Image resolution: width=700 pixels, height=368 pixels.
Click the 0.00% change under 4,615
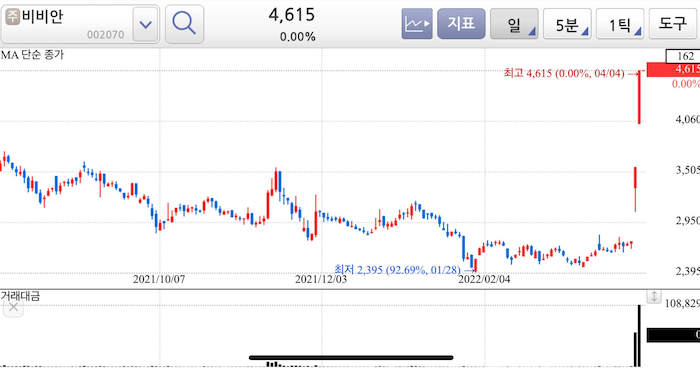298,37
